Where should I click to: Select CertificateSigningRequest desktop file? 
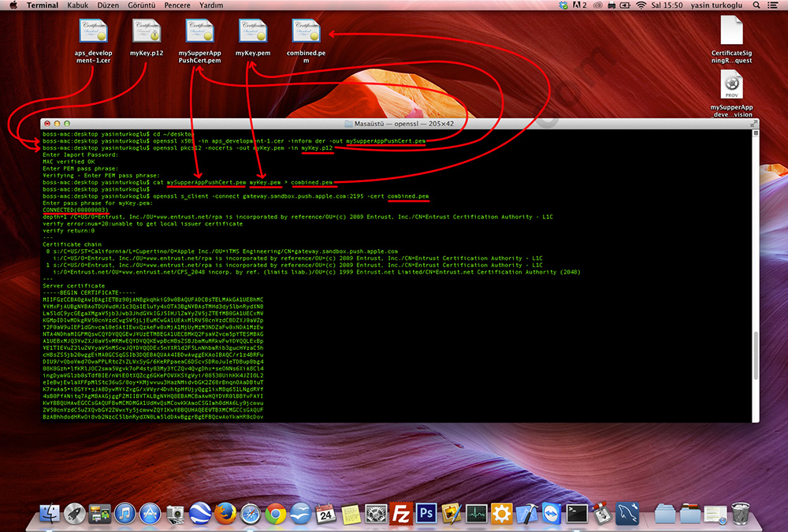[x=732, y=39]
